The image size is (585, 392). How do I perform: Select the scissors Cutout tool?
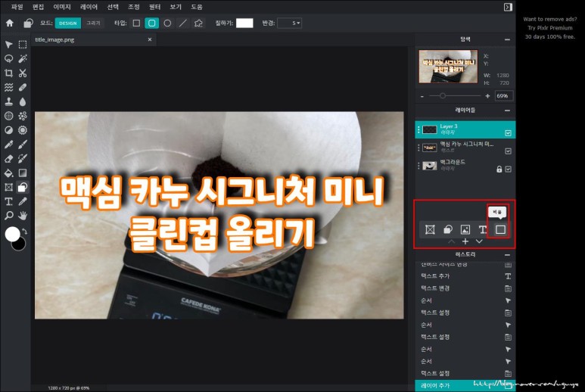coord(23,73)
